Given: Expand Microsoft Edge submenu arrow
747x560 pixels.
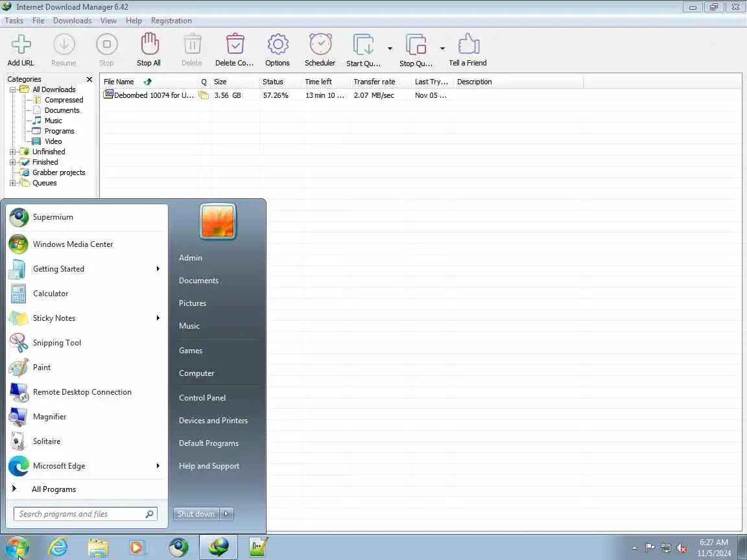Looking at the screenshot, I should click(x=158, y=466).
